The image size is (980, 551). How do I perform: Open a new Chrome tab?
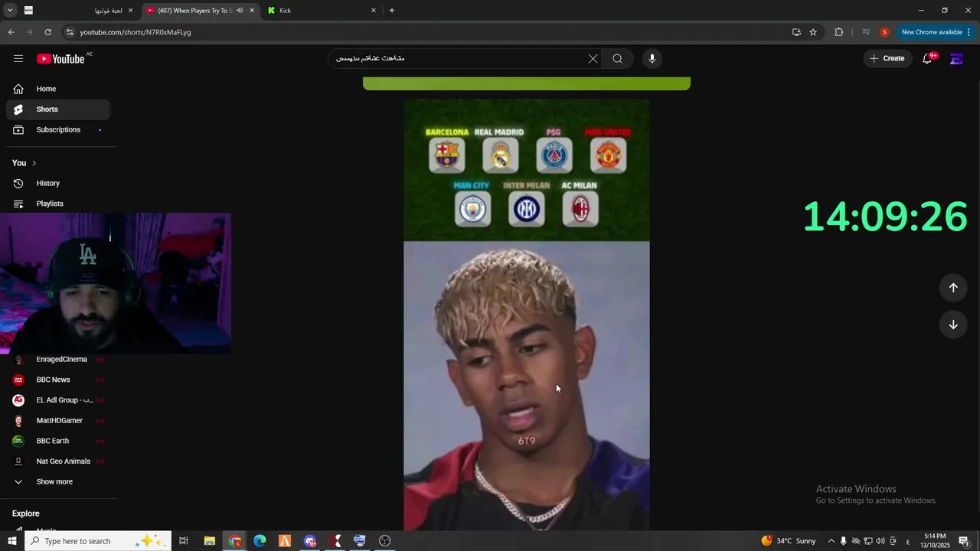[x=392, y=11]
